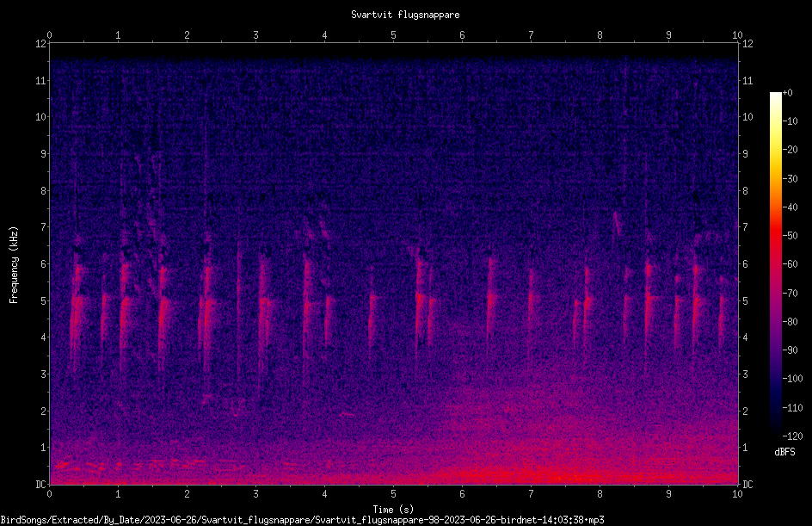Click '6' on the right frequency axis

click(x=745, y=263)
